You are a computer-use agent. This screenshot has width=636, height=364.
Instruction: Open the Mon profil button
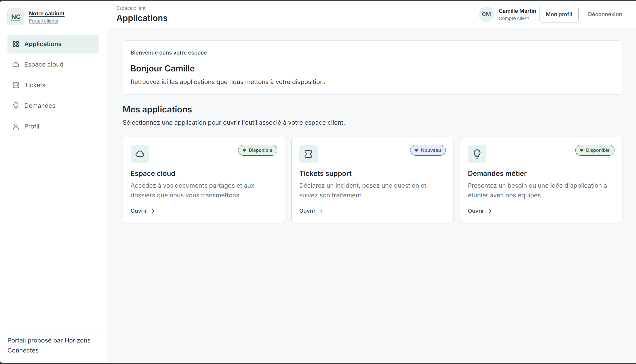click(x=559, y=14)
